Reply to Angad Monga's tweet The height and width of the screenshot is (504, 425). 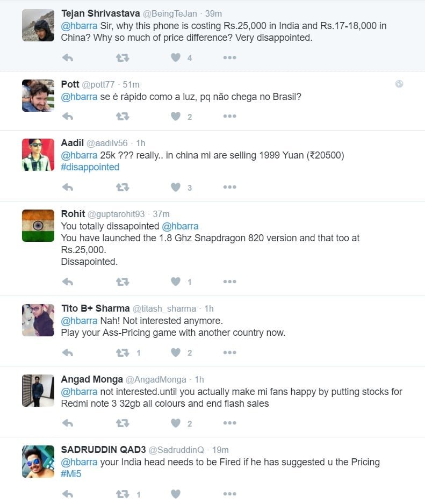(x=68, y=423)
